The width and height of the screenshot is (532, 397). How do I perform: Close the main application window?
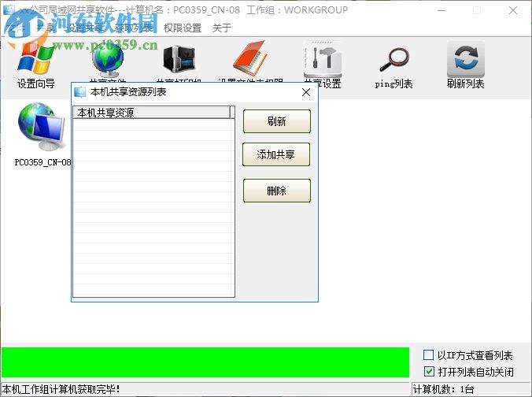513,10
